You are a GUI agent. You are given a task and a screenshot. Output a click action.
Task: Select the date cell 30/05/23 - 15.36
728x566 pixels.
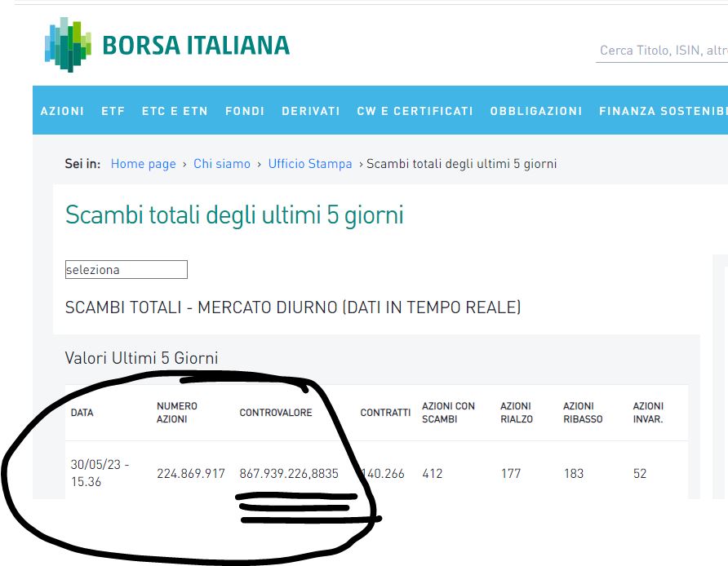tap(100, 473)
